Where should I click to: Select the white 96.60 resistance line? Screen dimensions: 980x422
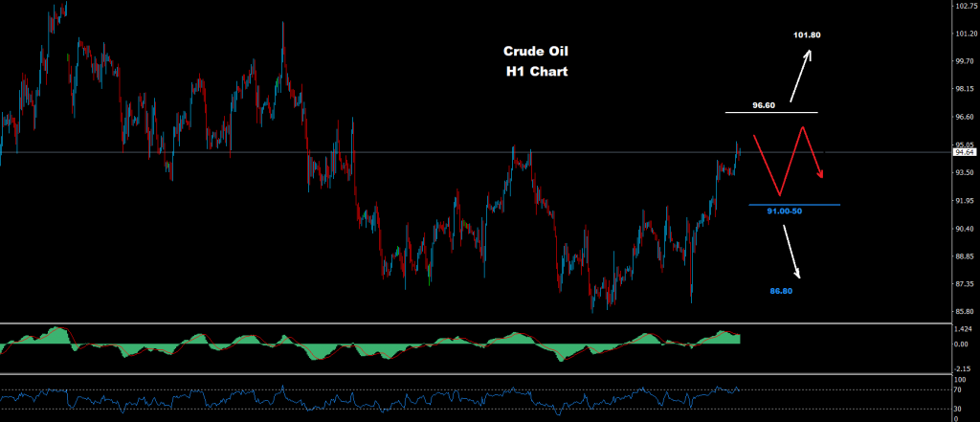pos(771,112)
